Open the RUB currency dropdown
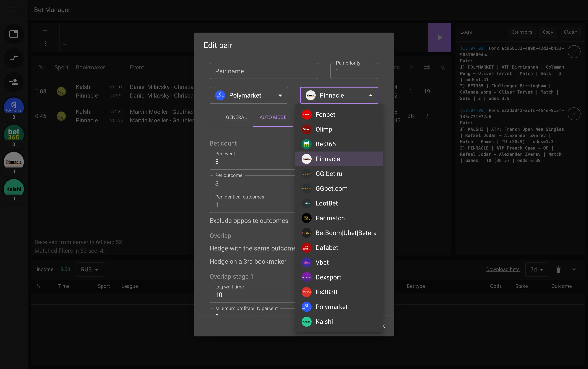 [x=90, y=269]
